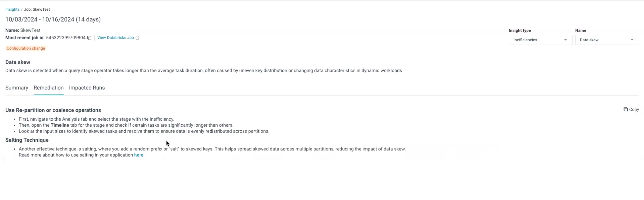Click the dropdown arrow on Data skew selector
The height and width of the screenshot is (200, 644).
[x=632, y=40]
